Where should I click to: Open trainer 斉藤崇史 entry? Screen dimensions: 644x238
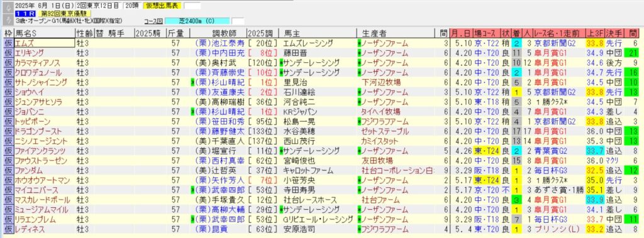point(220,73)
